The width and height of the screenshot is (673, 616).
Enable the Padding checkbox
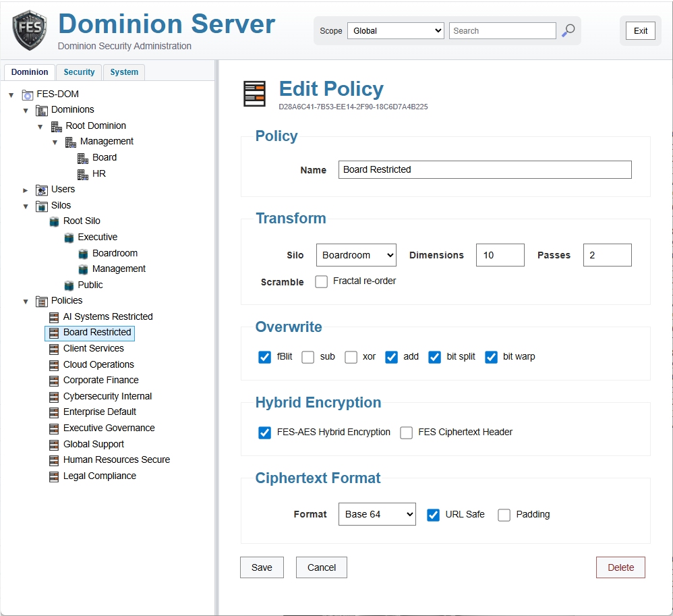pyautogui.click(x=504, y=515)
